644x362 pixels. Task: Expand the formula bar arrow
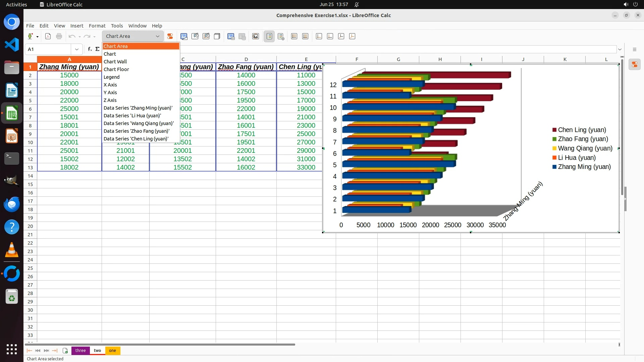click(620, 49)
